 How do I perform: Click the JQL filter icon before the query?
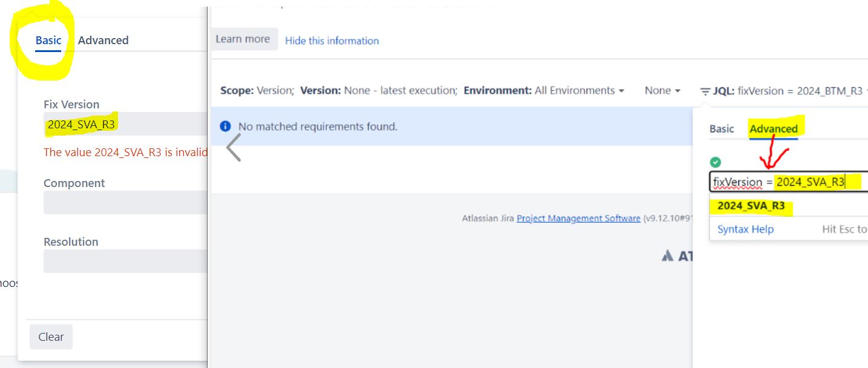click(706, 91)
